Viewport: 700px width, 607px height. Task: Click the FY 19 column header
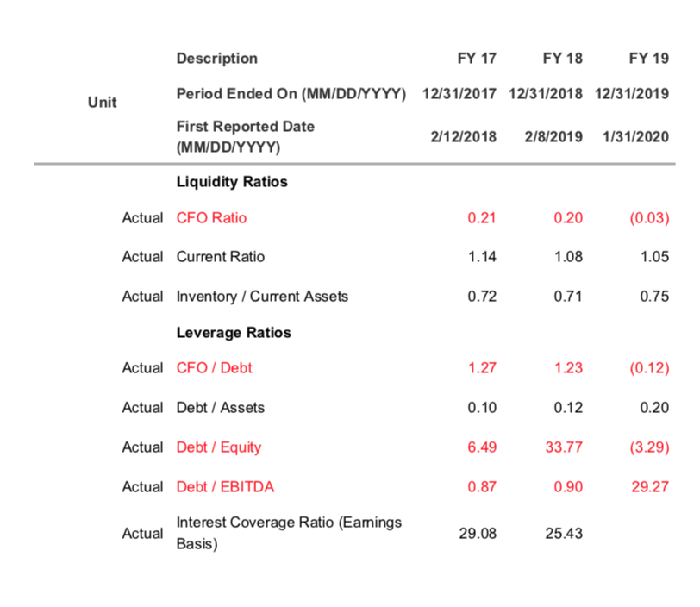tap(649, 59)
